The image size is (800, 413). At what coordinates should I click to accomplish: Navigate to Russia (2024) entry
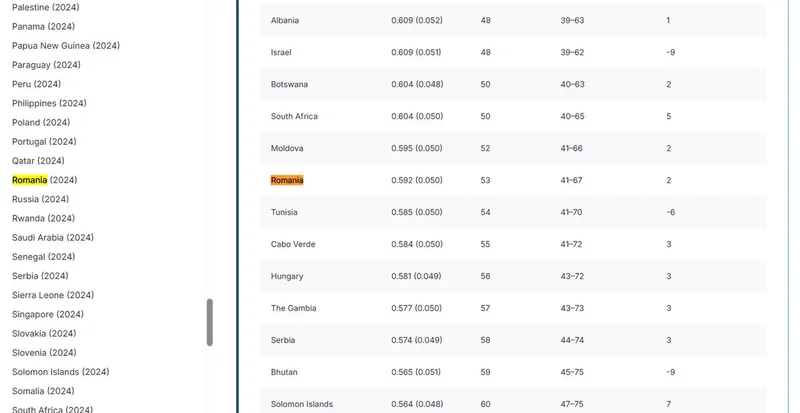(40, 199)
